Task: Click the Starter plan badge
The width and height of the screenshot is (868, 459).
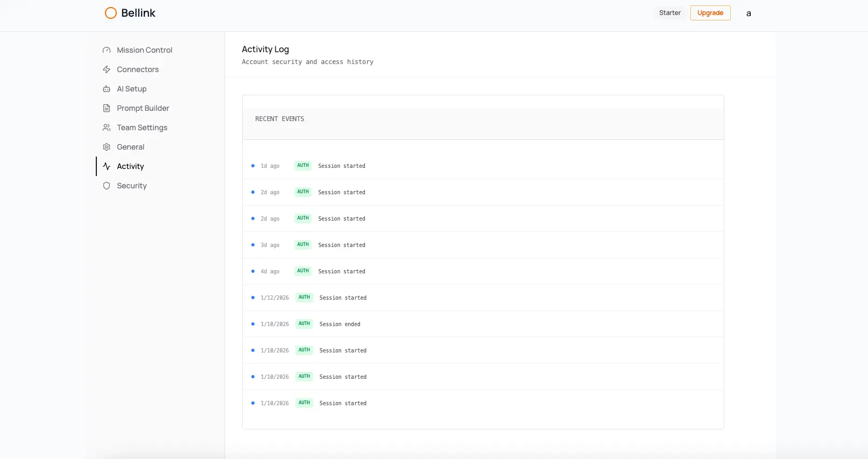Action: [670, 13]
